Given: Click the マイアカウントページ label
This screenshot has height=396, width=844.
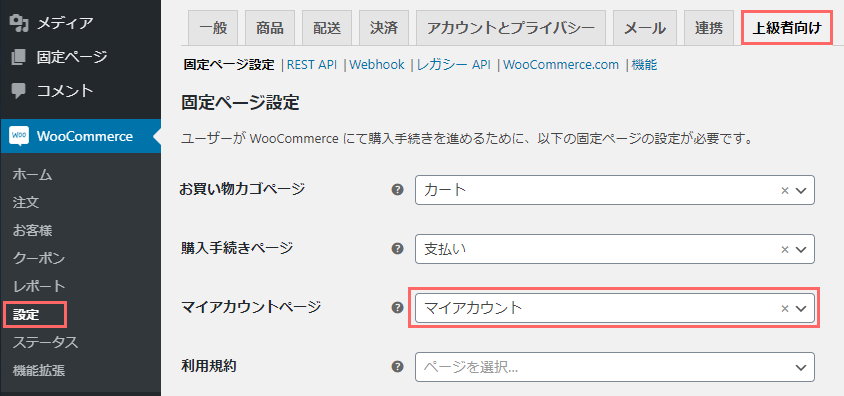Looking at the screenshot, I should [x=250, y=307].
